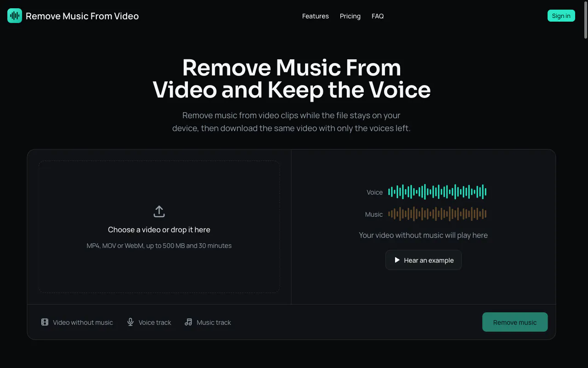
Task: Click the waveform logo icon in the header
Action: (x=15, y=16)
